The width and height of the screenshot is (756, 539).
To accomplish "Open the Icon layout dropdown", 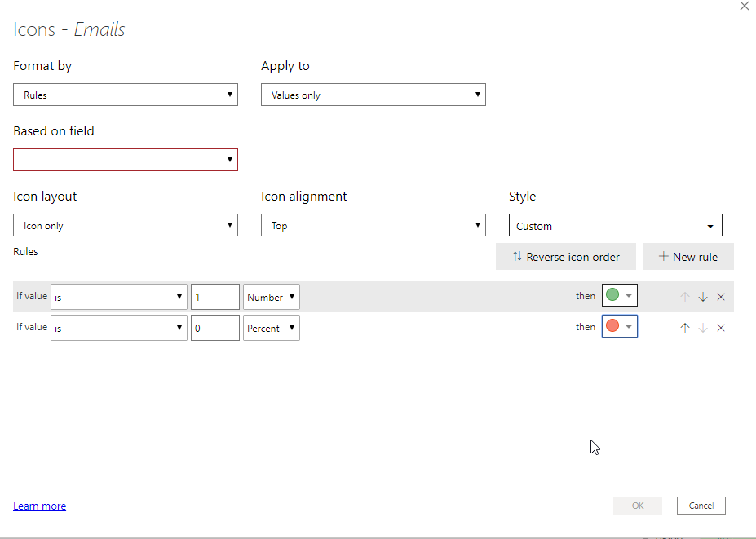I will pos(126,225).
